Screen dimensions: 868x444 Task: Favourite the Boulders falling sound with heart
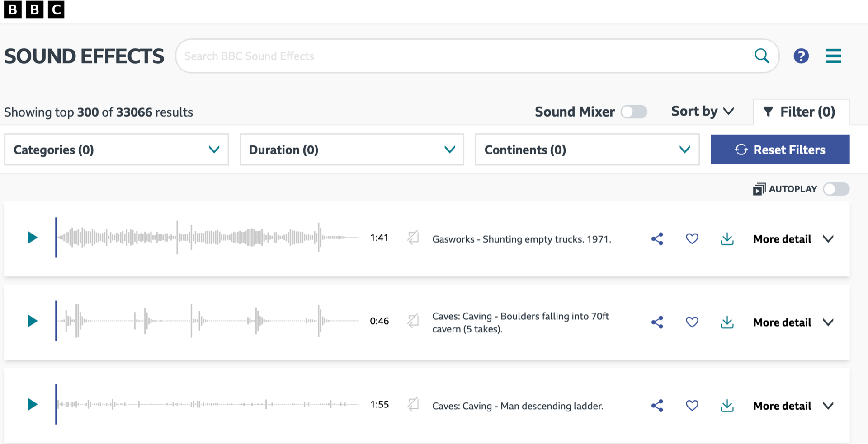pos(692,322)
